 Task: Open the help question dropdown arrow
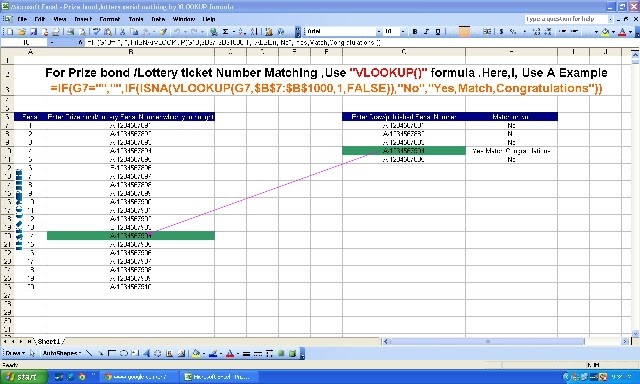610,19
